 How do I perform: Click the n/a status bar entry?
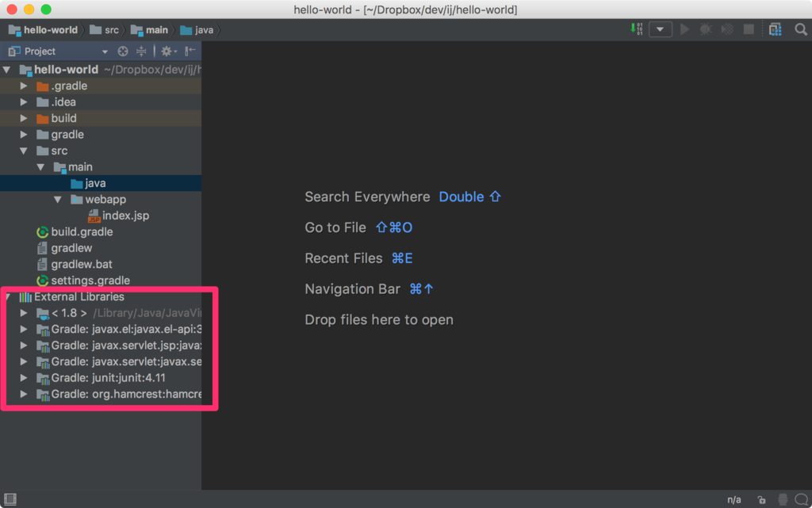pyautogui.click(x=733, y=500)
